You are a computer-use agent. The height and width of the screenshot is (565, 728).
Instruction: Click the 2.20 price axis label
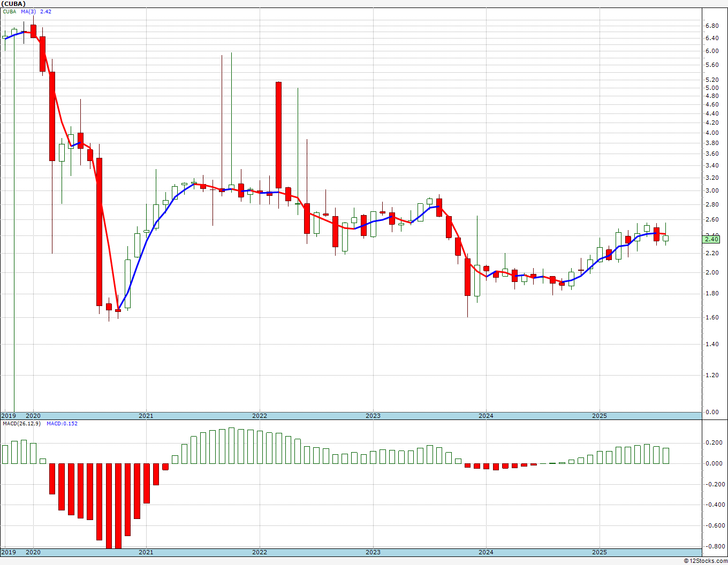(x=711, y=254)
